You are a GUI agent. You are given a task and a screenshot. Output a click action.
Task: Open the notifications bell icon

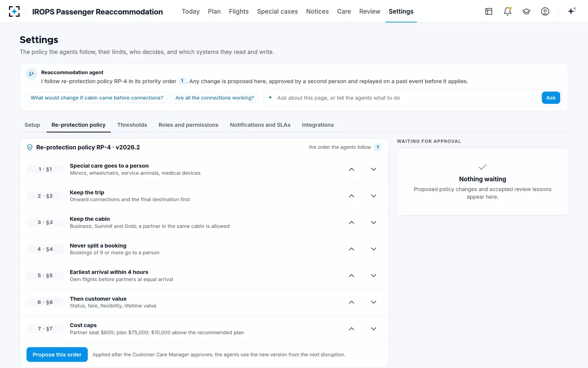click(x=508, y=11)
